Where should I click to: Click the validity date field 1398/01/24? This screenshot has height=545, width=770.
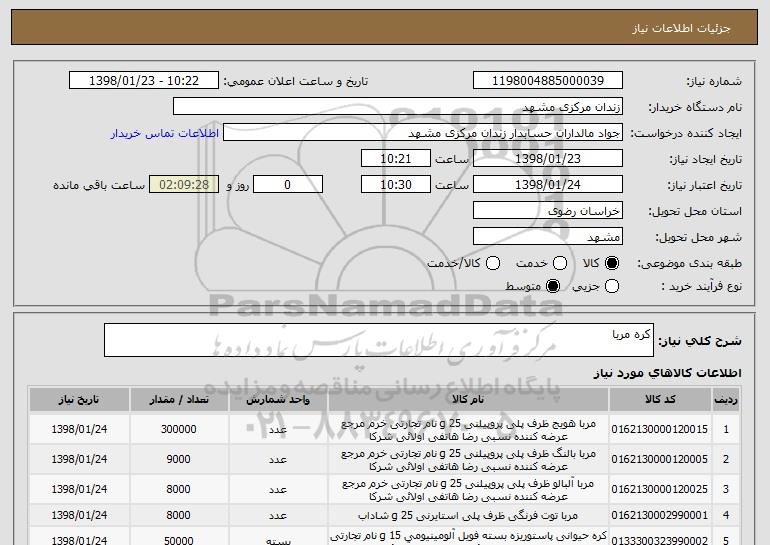coord(548,185)
